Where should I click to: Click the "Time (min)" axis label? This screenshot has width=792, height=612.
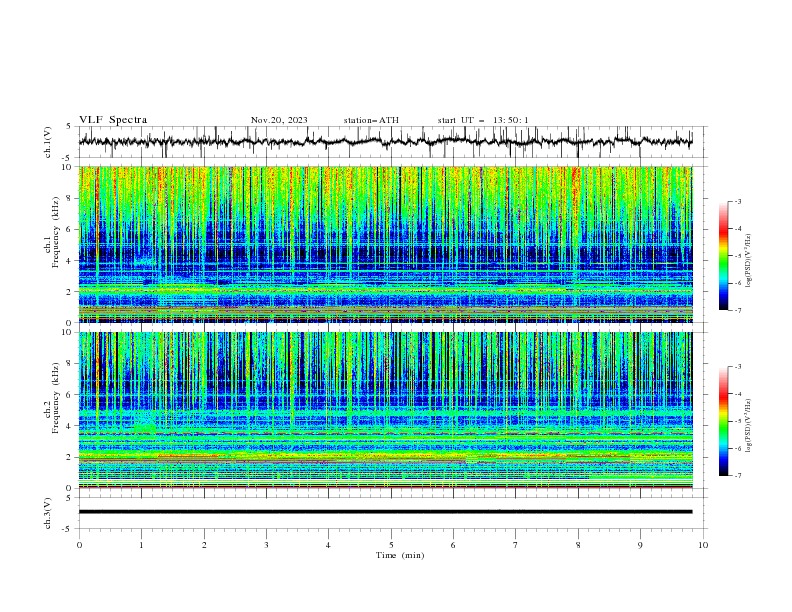pyautogui.click(x=400, y=555)
